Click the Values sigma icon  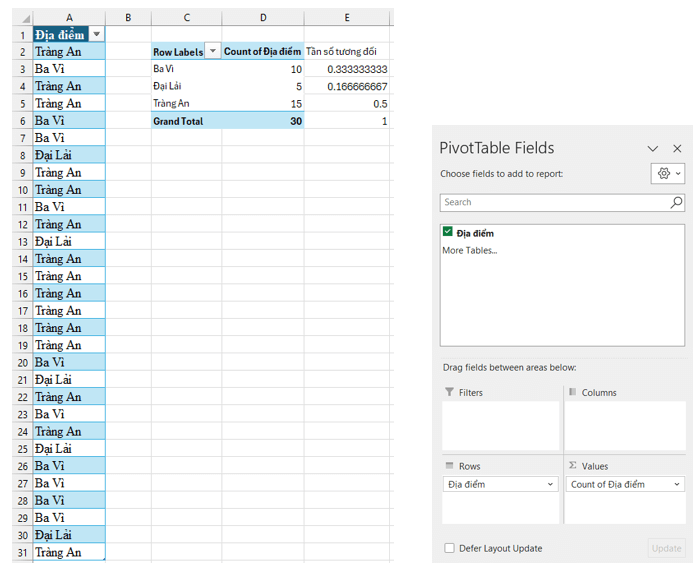coord(573,466)
